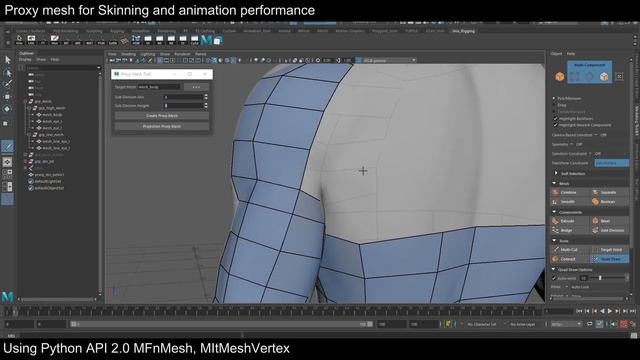This screenshot has width=640, height=360.
Task: Click the target mesh picker button
Action: point(196,87)
